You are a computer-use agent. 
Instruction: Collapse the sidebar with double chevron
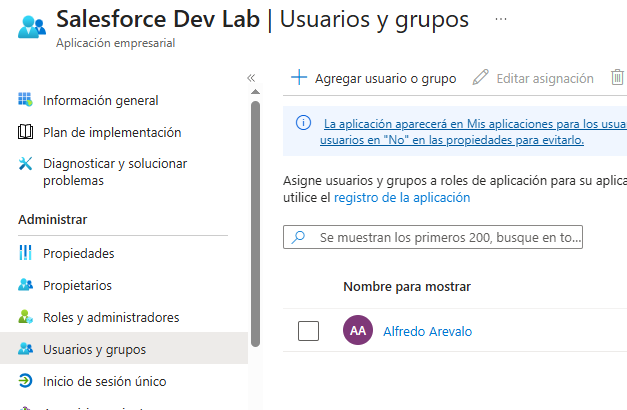click(x=251, y=78)
